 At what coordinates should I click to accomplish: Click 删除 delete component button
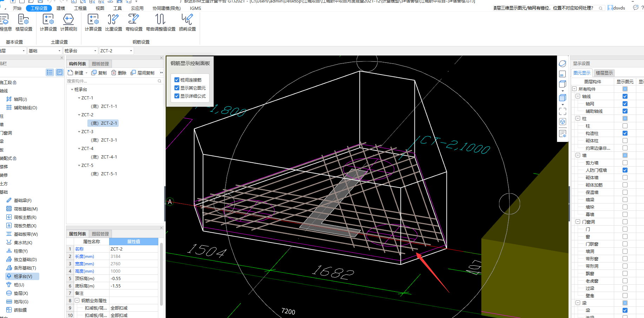(119, 73)
